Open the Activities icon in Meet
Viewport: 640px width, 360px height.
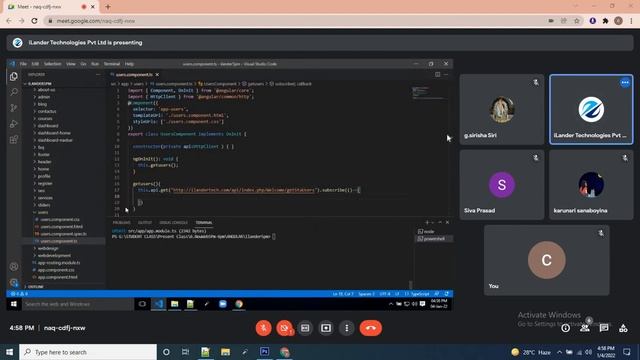coord(623,328)
